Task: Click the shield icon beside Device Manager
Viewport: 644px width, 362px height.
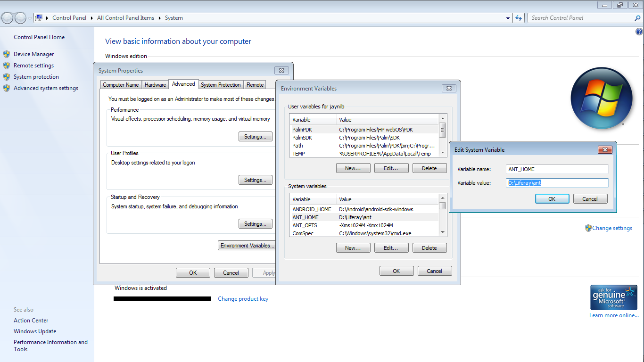Action: pos(7,54)
